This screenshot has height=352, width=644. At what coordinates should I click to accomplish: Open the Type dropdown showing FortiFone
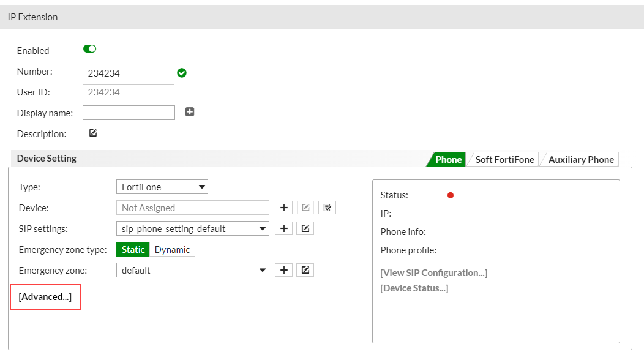[162, 187]
